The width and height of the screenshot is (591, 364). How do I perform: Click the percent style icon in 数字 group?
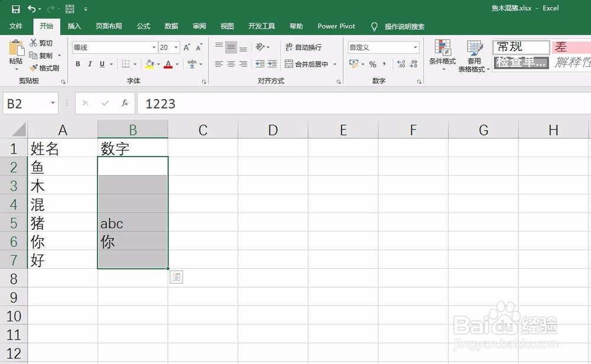click(372, 64)
